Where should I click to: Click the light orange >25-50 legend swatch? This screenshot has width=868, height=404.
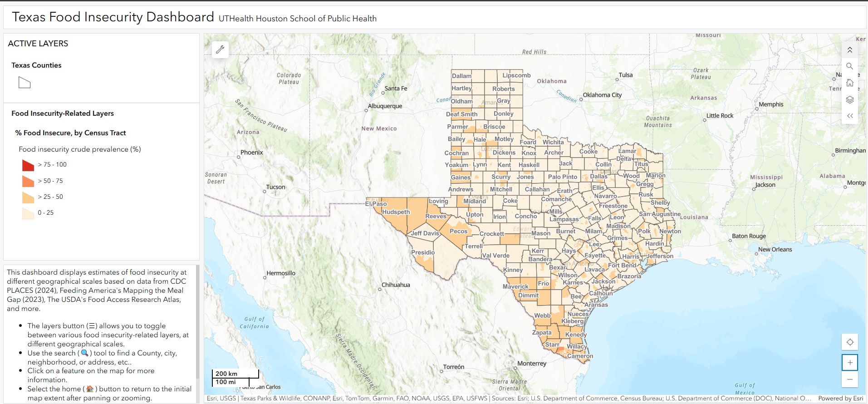[x=28, y=197]
